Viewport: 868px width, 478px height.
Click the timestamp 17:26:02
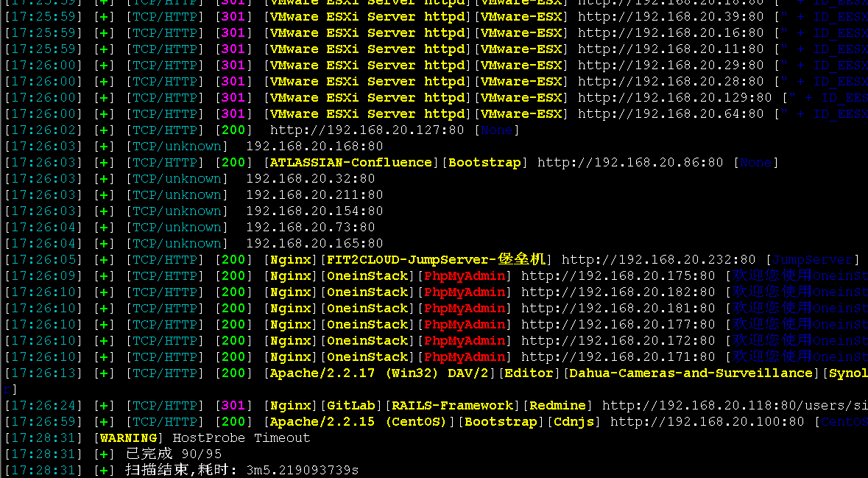(x=43, y=130)
